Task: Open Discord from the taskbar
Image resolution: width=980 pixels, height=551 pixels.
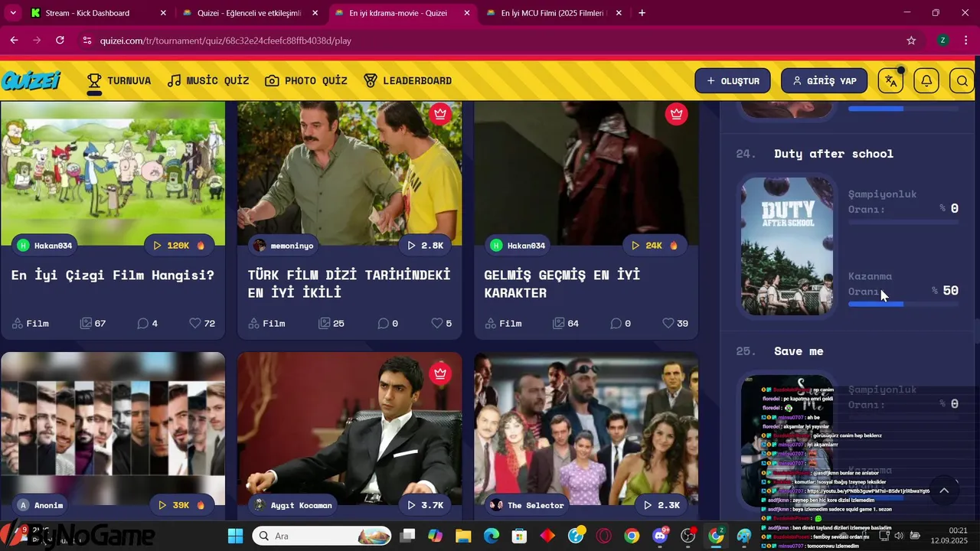Action: pyautogui.click(x=660, y=536)
